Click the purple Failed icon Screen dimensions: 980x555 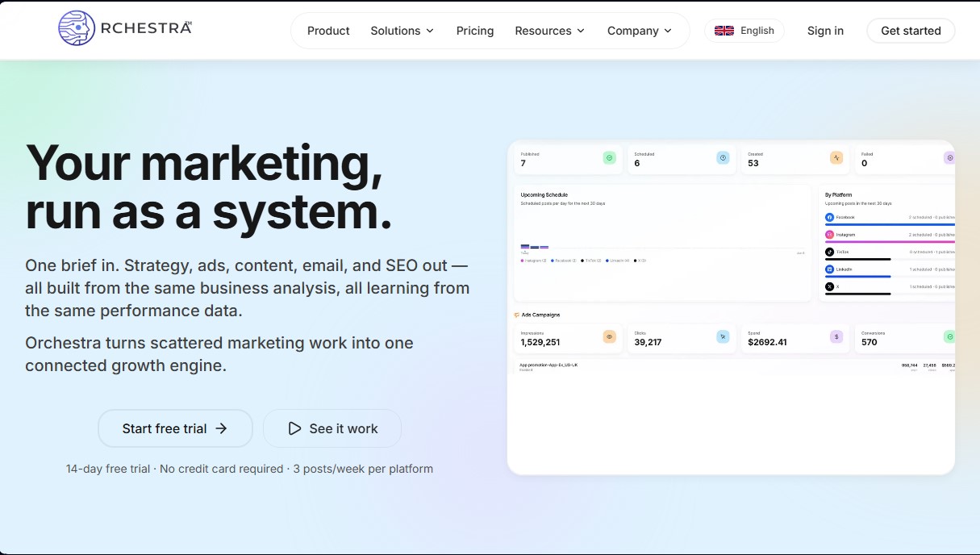point(949,158)
